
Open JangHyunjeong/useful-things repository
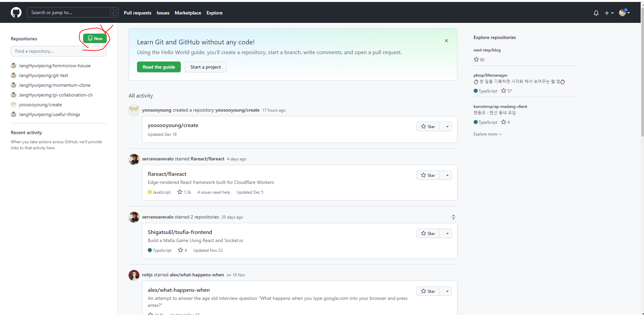click(49, 114)
